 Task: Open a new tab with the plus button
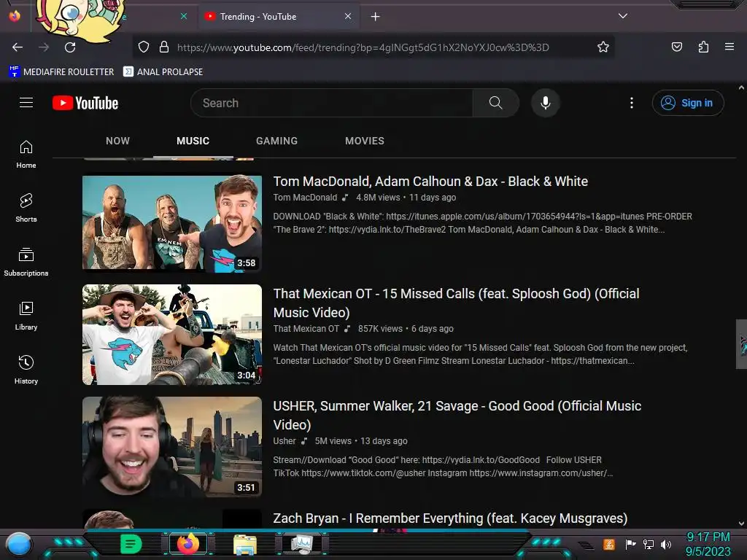pos(376,17)
